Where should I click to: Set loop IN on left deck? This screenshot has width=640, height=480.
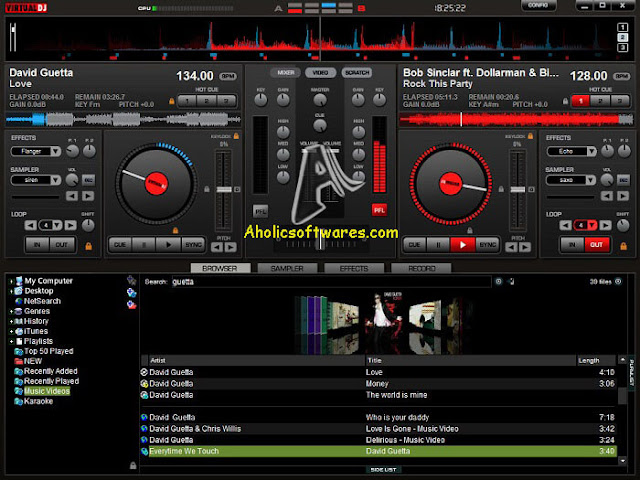(x=37, y=245)
